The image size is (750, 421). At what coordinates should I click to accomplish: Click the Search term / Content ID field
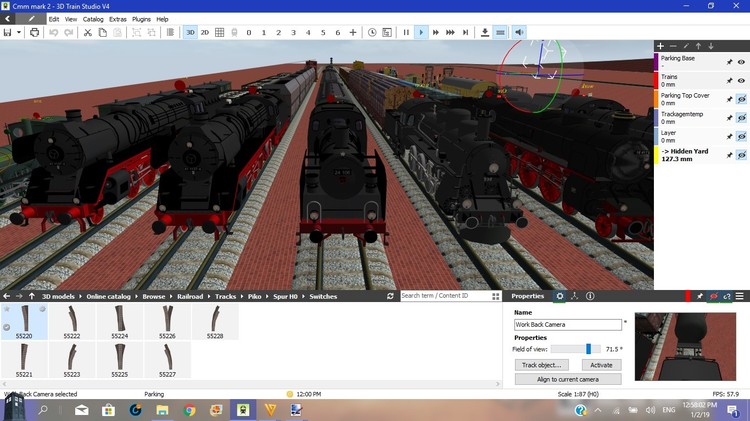coord(445,296)
